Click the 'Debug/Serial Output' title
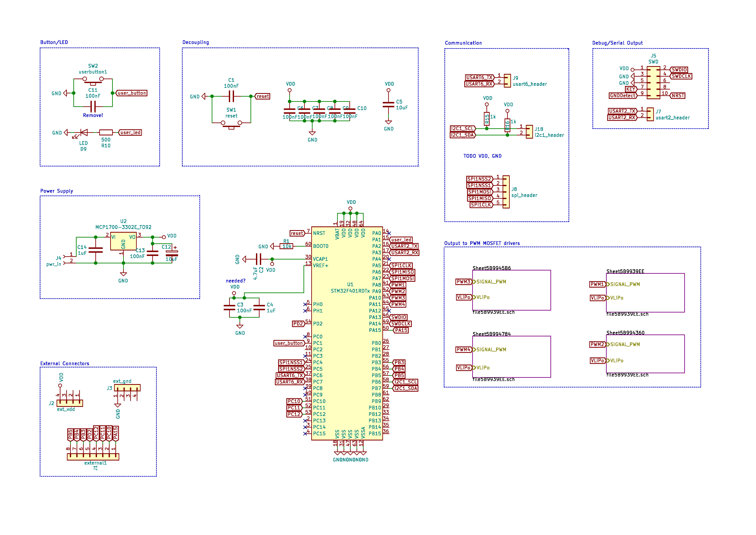The width and height of the screenshot is (756, 535). pyautogui.click(x=617, y=43)
